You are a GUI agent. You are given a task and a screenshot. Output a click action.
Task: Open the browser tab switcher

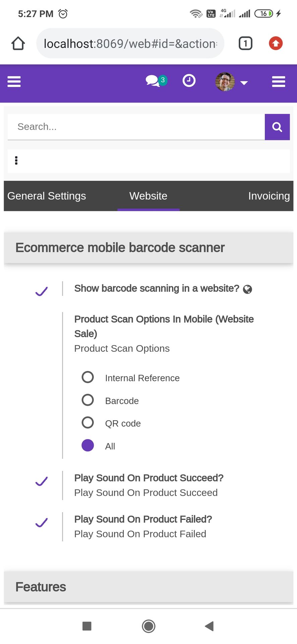(x=245, y=43)
